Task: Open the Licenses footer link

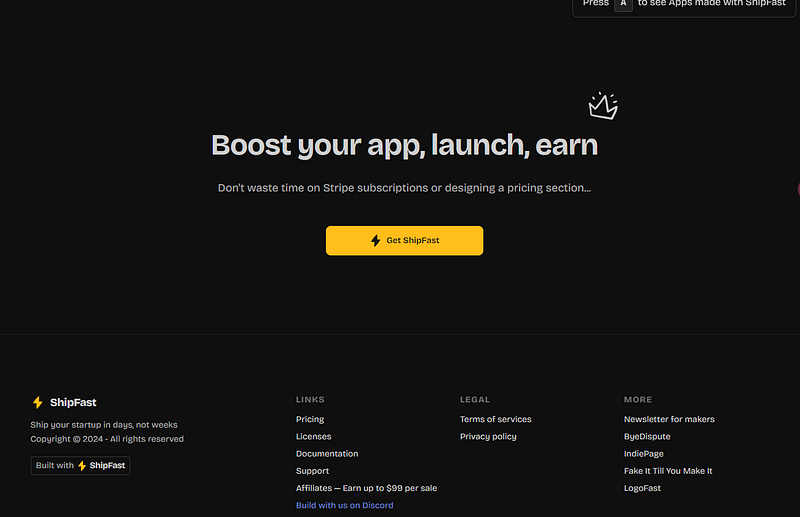Action: pos(313,436)
